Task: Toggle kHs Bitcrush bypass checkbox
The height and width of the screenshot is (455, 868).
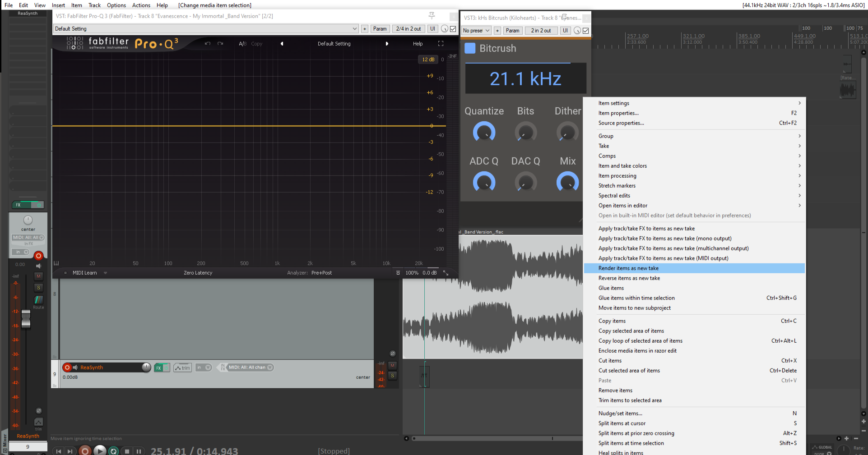Action: 586,31
